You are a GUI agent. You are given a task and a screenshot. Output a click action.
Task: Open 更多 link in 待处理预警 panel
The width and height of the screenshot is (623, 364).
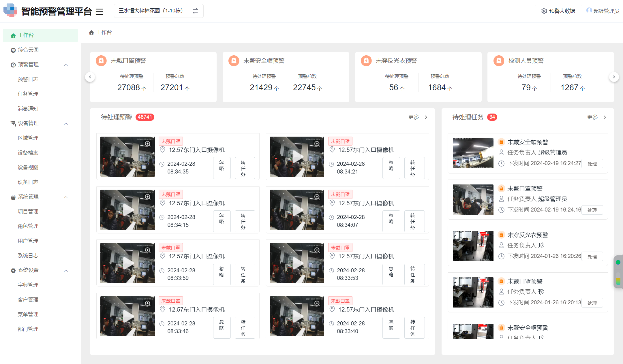tap(418, 117)
